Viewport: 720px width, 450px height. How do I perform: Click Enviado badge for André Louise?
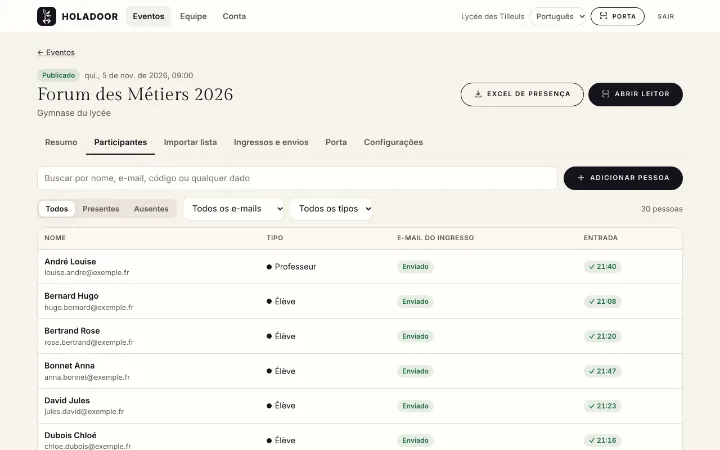coord(416,267)
